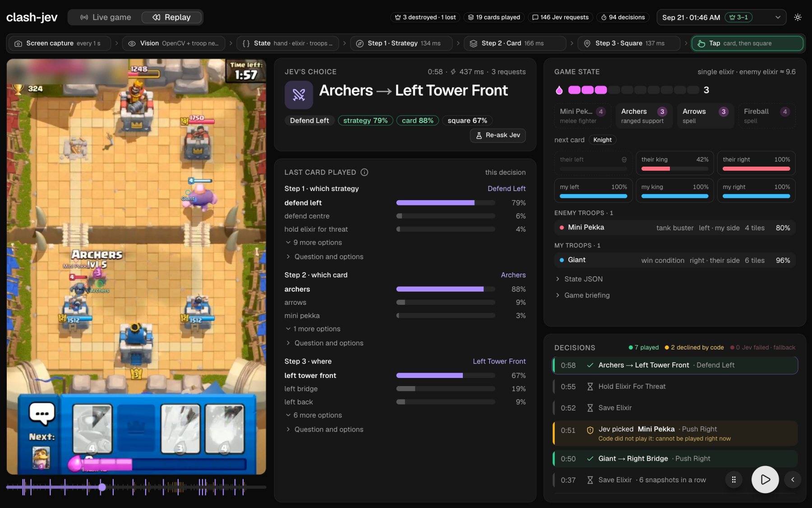Click the Mini Pekka enemy troop row
The width and height of the screenshot is (812, 508).
[x=674, y=228]
